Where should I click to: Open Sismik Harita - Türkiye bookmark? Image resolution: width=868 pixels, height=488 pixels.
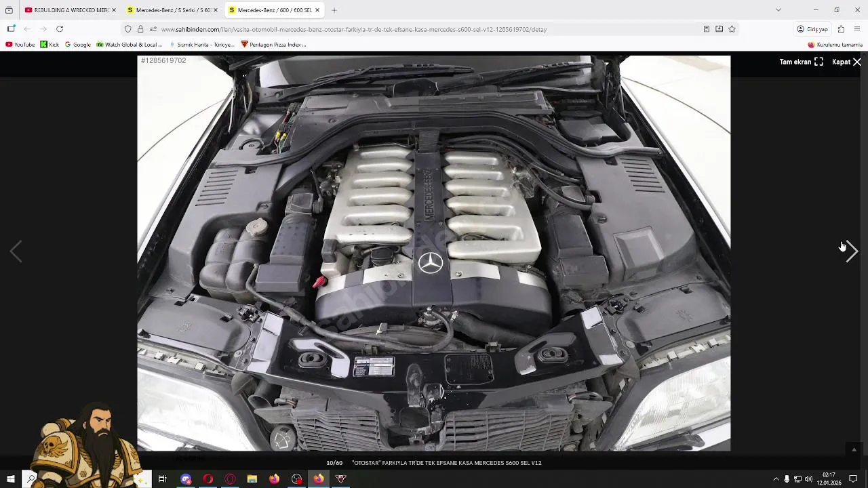pos(201,45)
